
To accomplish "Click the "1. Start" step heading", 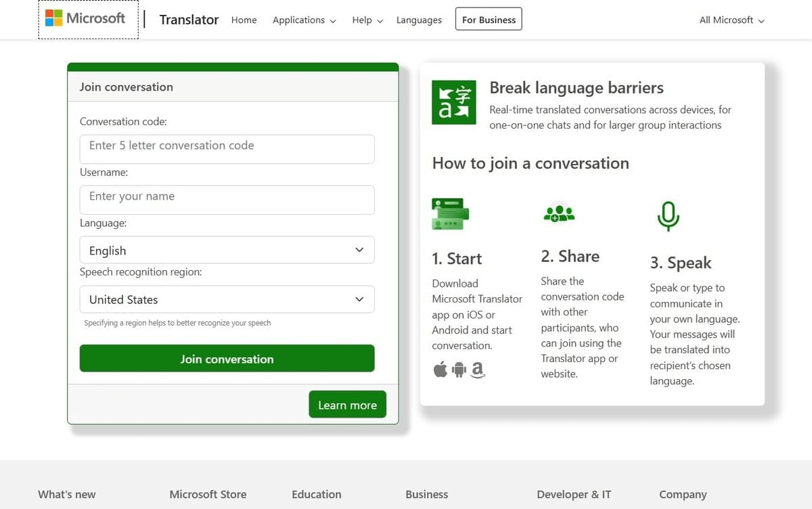I will [x=457, y=259].
